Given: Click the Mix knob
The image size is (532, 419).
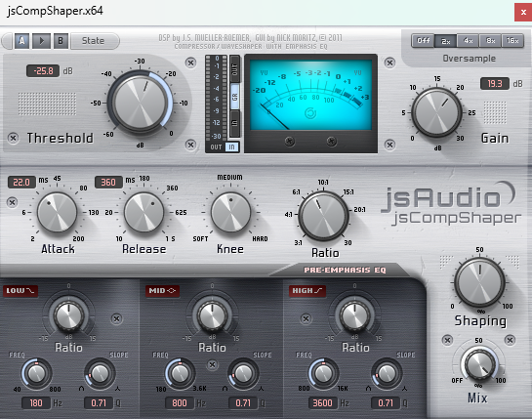Looking at the screenshot, I should point(478,364).
